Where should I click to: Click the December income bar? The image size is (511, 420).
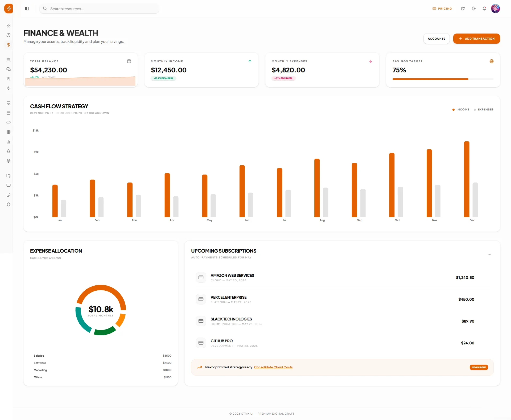pyautogui.click(x=467, y=179)
